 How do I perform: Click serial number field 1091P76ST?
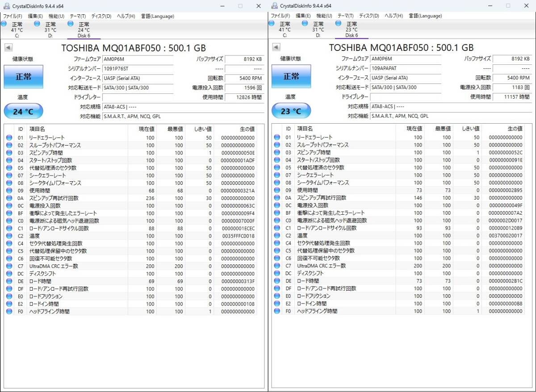point(138,68)
